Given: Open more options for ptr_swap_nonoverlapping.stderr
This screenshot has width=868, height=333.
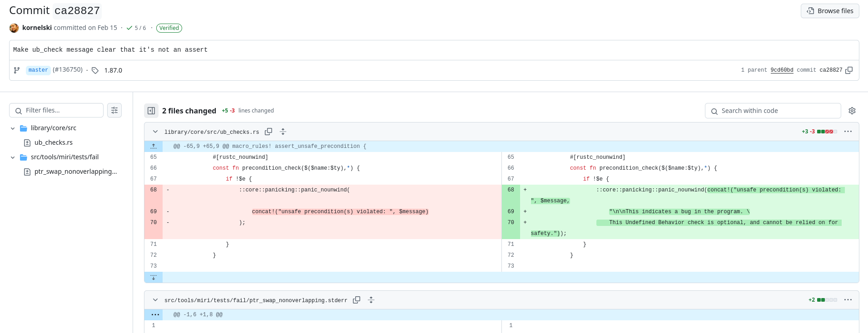Looking at the screenshot, I should coord(848,300).
